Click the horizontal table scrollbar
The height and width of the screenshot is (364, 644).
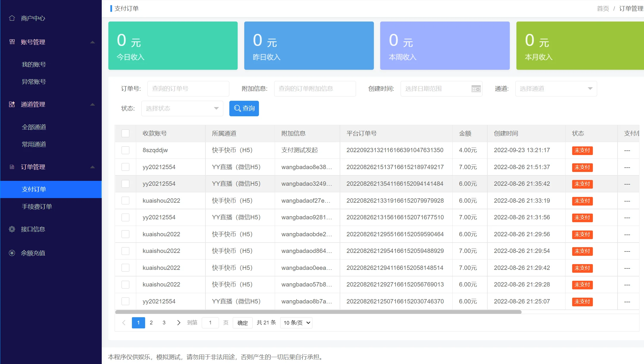(318, 312)
